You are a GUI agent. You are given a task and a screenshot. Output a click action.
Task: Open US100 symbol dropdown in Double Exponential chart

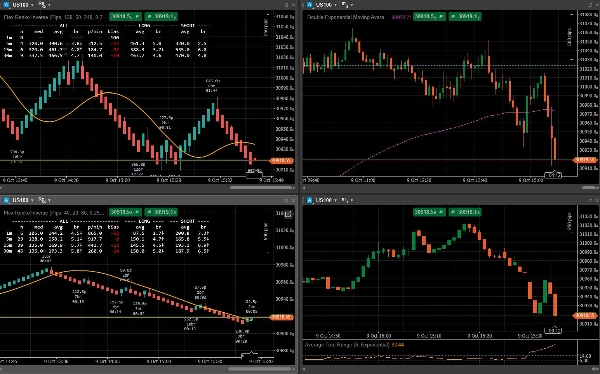pyautogui.click(x=327, y=5)
